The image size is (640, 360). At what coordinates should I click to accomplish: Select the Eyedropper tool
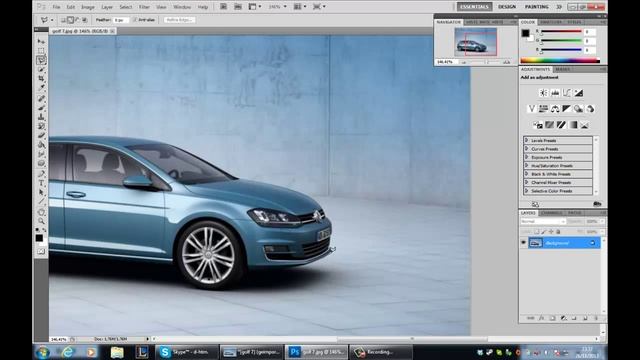(x=41, y=87)
